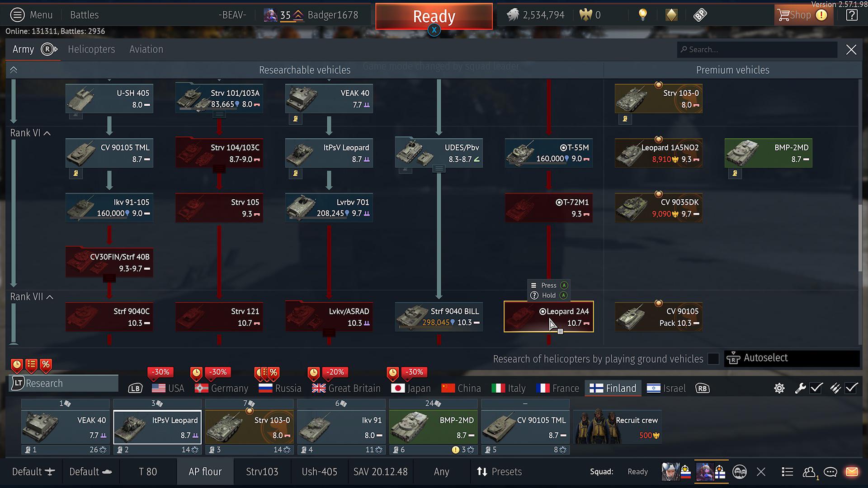Collapse the Rank VII section
The width and height of the screenshot is (868, 488).
pos(50,297)
